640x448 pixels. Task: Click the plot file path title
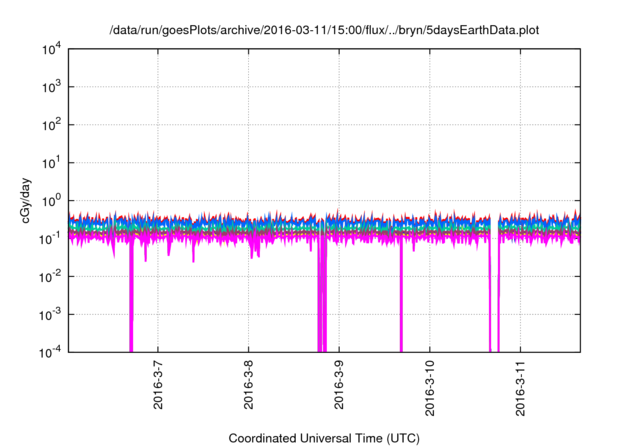(324, 31)
